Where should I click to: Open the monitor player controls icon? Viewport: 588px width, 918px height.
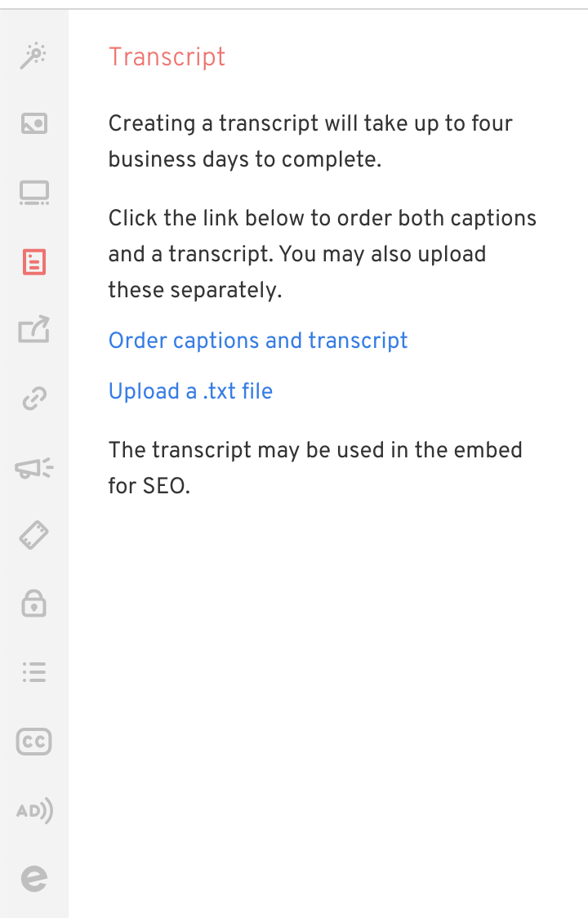point(34,193)
